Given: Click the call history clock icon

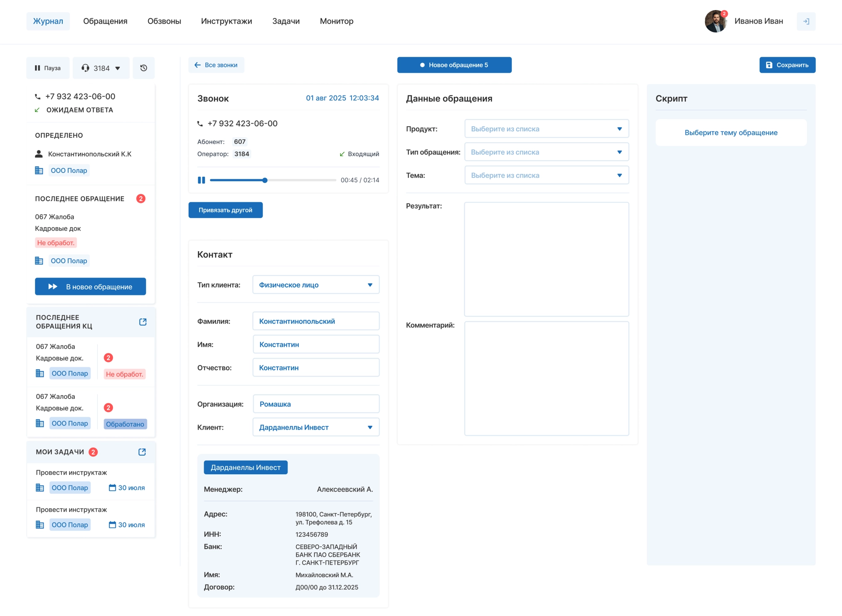Looking at the screenshot, I should [144, 68].
